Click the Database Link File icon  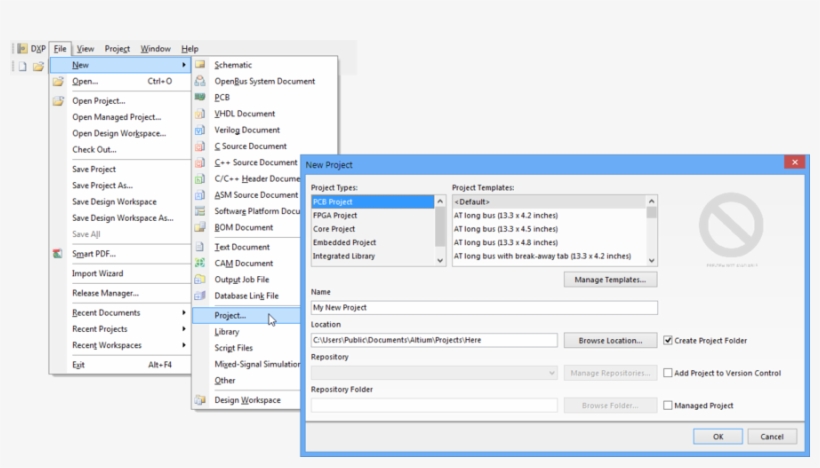(x=200, y=295)
